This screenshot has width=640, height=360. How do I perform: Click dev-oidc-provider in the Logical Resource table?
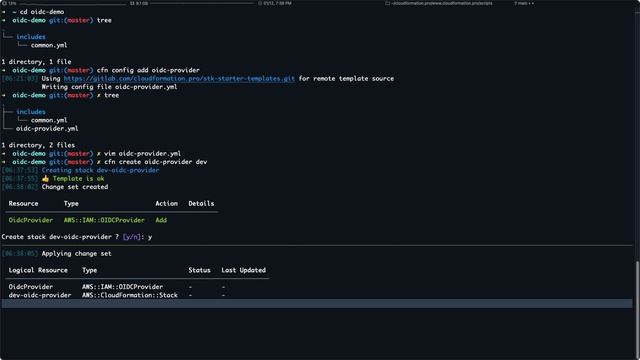[x=40, y=295]
